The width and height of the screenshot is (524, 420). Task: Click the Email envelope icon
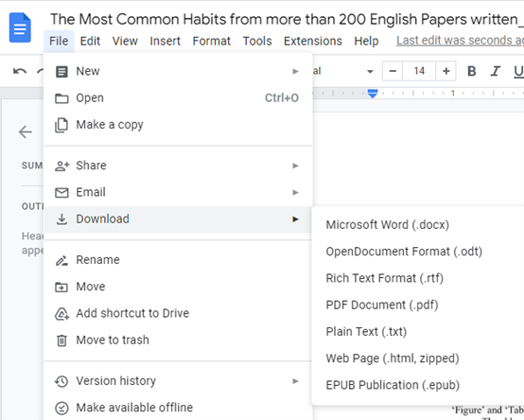coord(61,193)
